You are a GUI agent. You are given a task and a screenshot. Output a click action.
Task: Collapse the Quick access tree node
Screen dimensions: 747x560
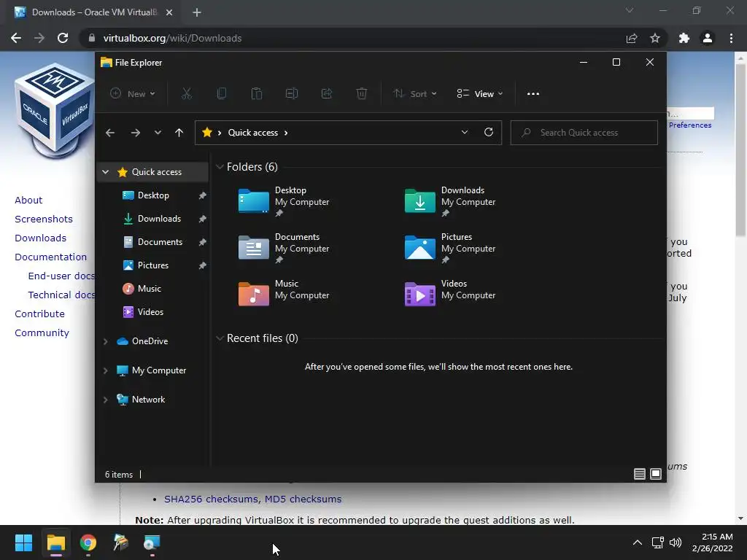coord(105,172)
